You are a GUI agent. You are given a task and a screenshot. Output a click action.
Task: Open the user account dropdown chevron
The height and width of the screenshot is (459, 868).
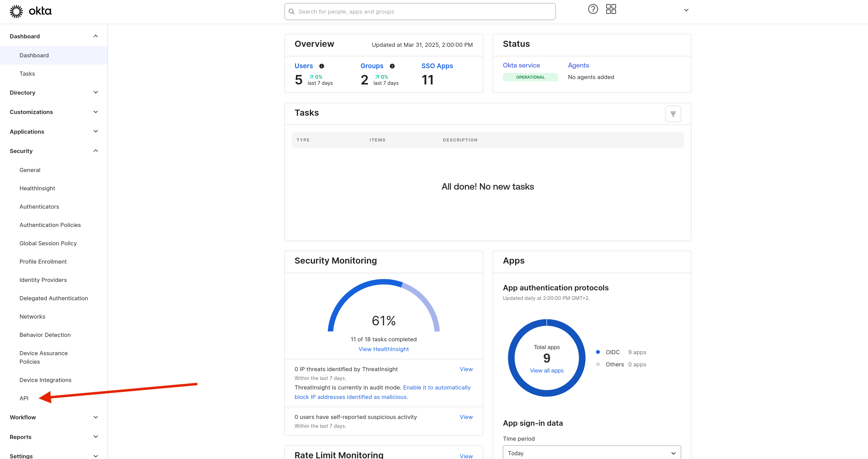686,10
